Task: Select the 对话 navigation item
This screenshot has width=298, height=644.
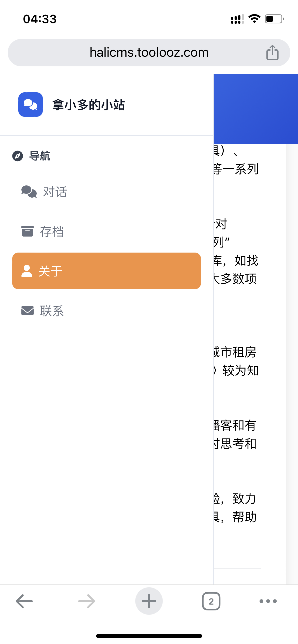Action: click(55, 192)
